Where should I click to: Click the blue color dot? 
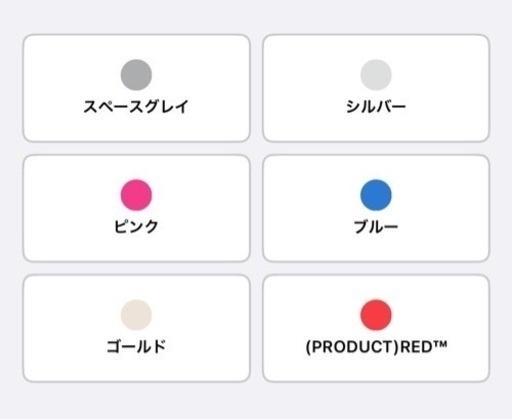click(x=376, y=195)
